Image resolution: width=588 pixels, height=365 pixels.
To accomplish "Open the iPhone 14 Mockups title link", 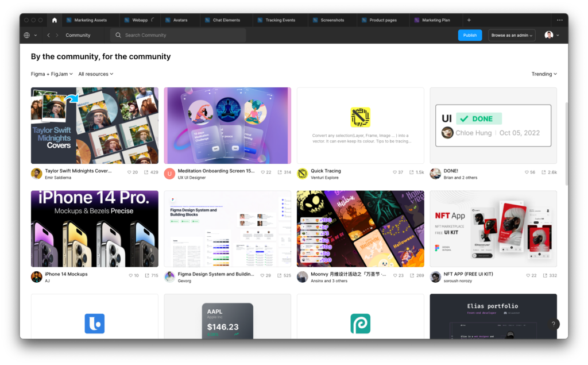I will tap(67, 274).
